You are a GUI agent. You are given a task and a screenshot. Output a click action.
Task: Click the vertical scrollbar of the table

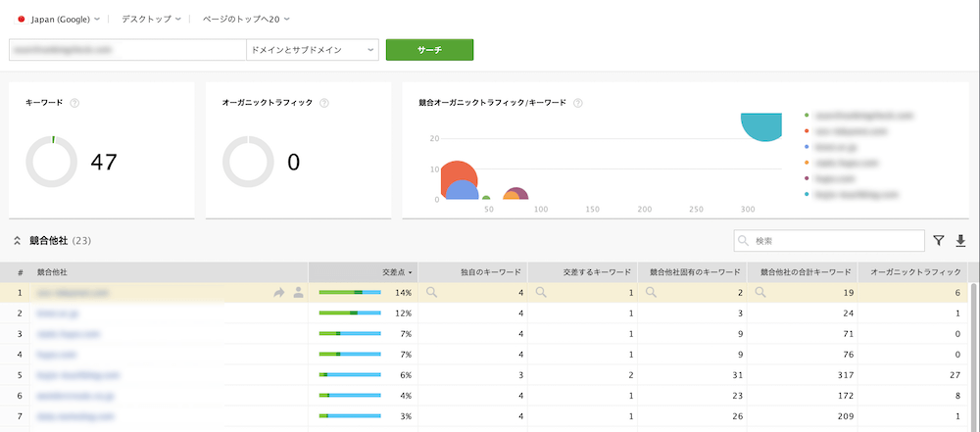click(974, 357)
